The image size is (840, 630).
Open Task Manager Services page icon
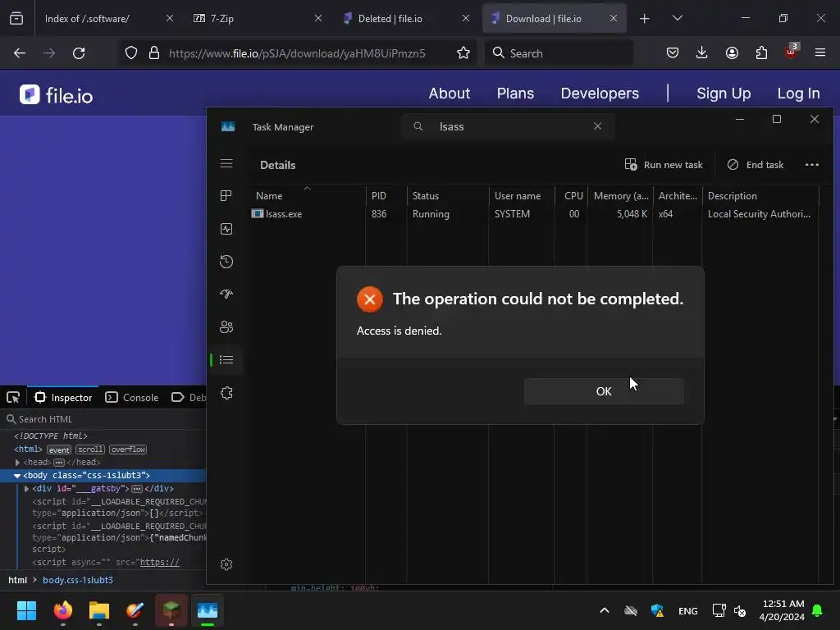tap(226, 393)
